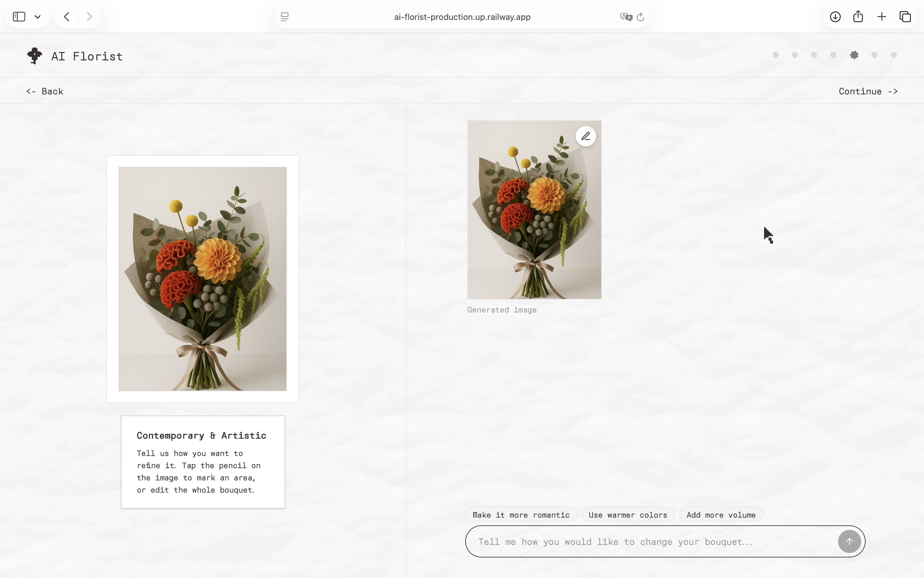
Task: Reload the page with the refresh icon
Action: click(x=641, y=17)
